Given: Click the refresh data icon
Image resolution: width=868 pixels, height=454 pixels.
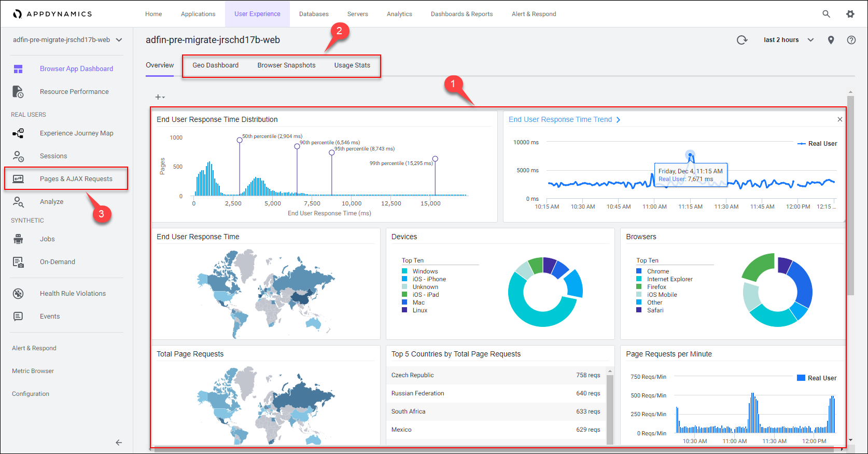Looking at the screenshot, I should [x=742, y=40].
